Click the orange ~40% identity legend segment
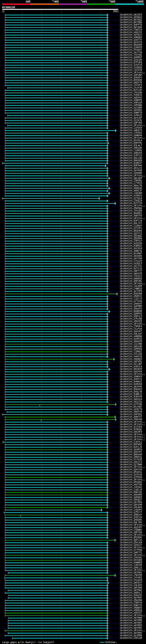Screen dimensions: 146x644 point(45,4)
